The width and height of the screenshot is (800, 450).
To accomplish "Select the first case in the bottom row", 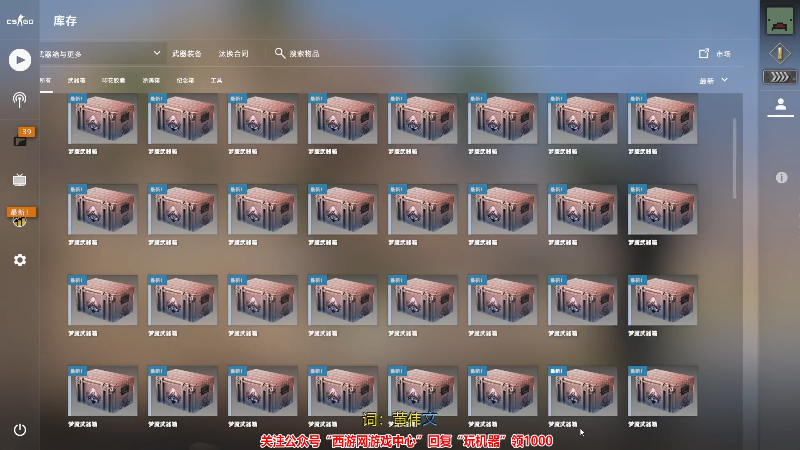I will (103, 391).
